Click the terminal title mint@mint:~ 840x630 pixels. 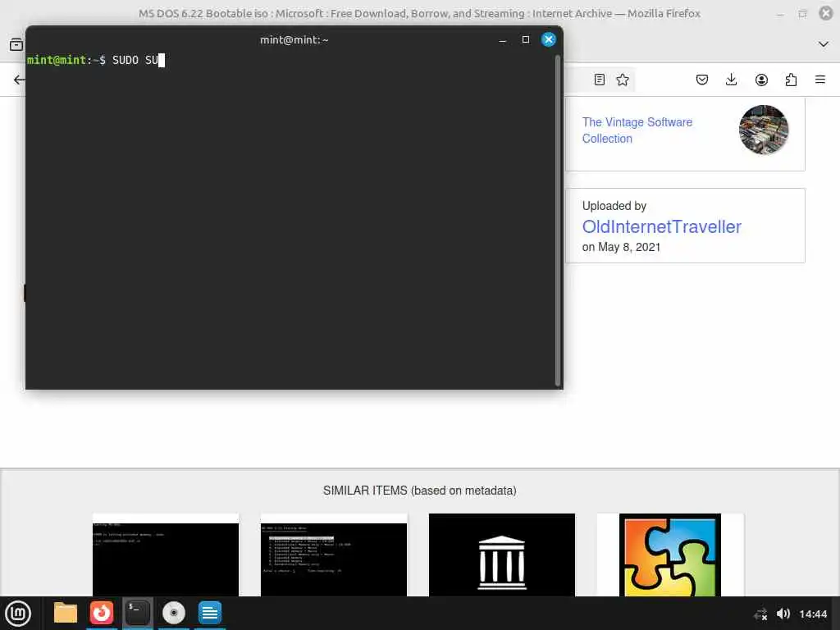click(294, 39)
